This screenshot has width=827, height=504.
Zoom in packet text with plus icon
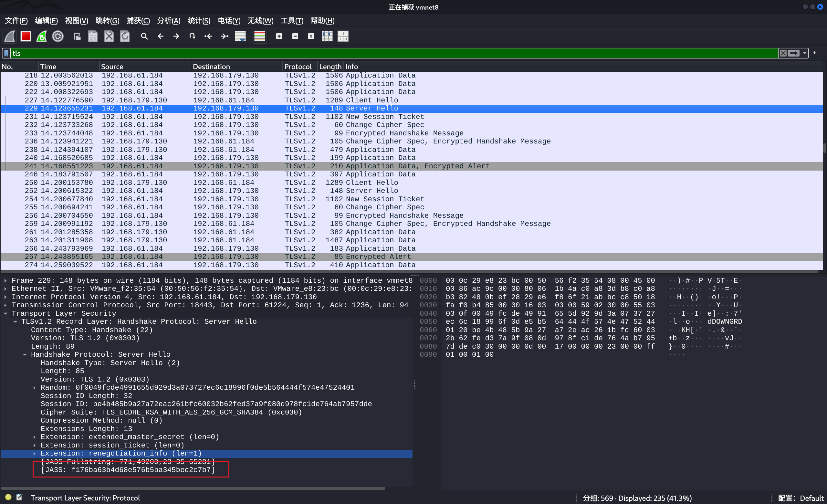pyautogui.click(x=279, y=36)
